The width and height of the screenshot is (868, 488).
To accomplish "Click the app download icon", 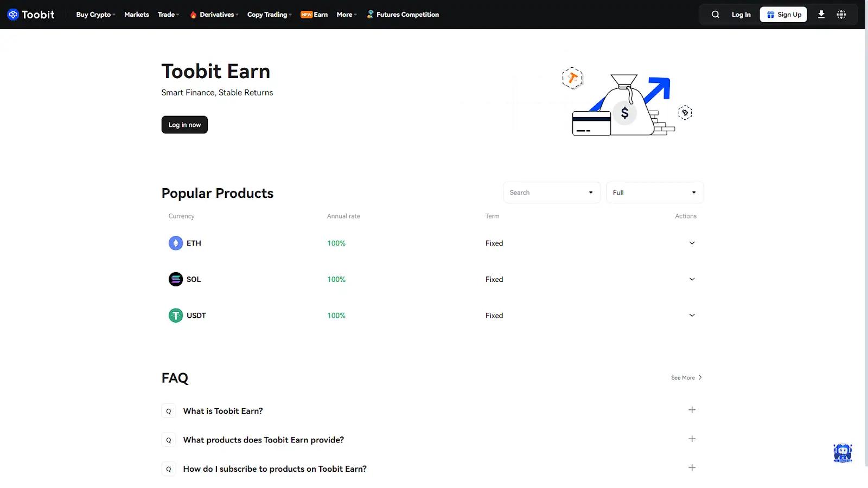I will coord(821,15).
